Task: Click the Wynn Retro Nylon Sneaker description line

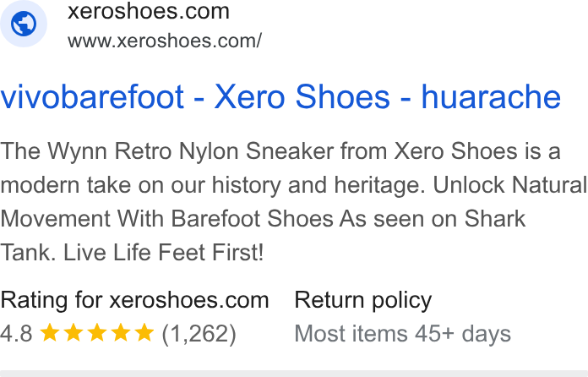Action: [x=280, y=151]
